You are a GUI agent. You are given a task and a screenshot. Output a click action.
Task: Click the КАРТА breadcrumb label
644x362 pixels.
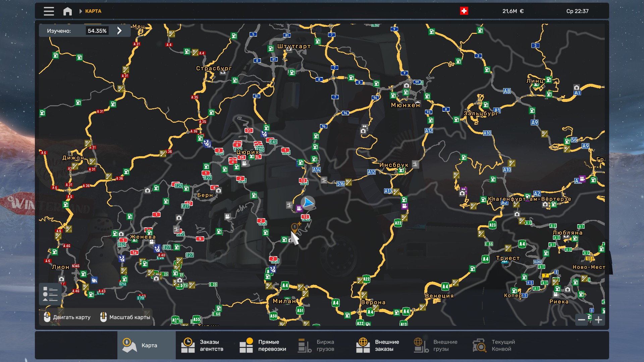93,11
